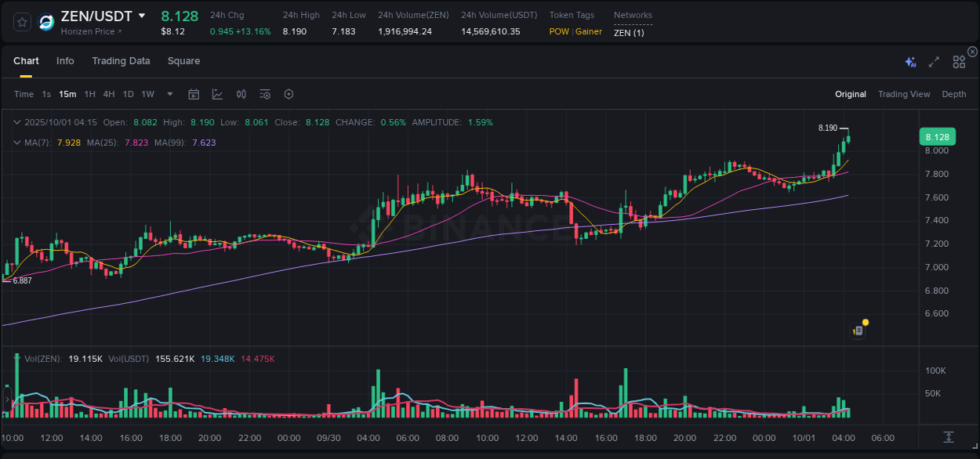Expand chart to fullscreen with diagonal arrows icon
Screen dimensions: 980x459
933,61
